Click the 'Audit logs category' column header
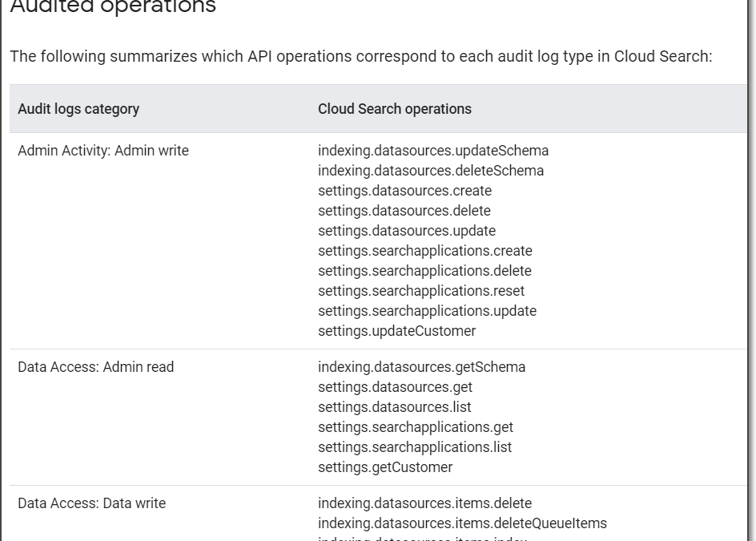This screenshot has height=541, width=756. pyautogui.click(x=78, y=109)
